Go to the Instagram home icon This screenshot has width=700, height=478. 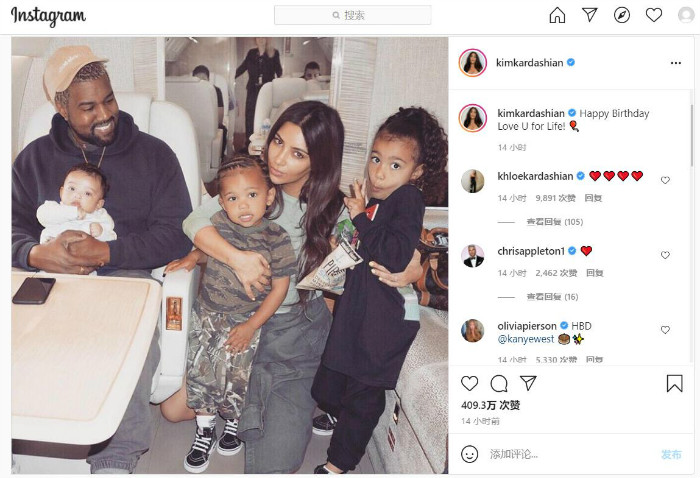[x=557, y=15]
